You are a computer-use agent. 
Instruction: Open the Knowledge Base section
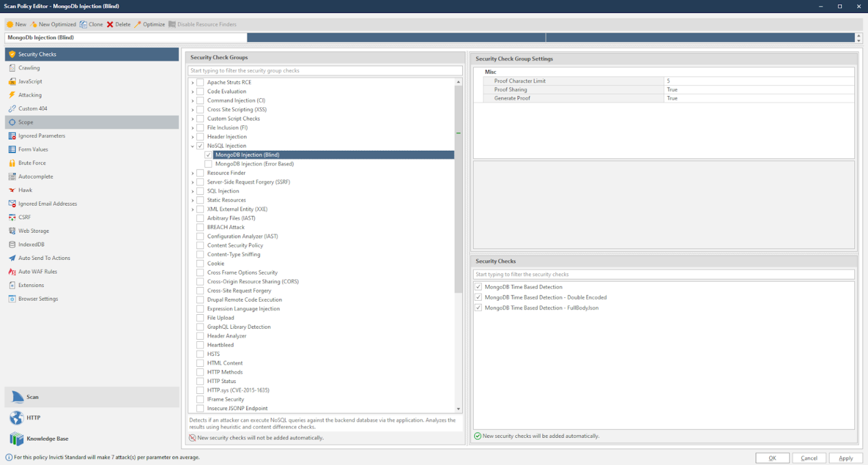pos(46,438)
